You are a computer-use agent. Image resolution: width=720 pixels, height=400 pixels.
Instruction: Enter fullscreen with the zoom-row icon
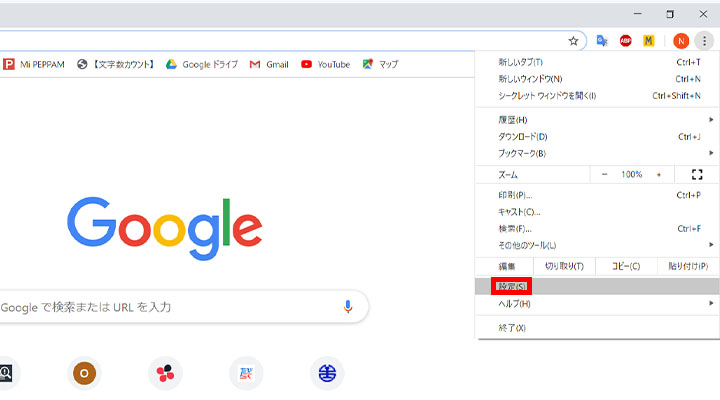point(697,175)
